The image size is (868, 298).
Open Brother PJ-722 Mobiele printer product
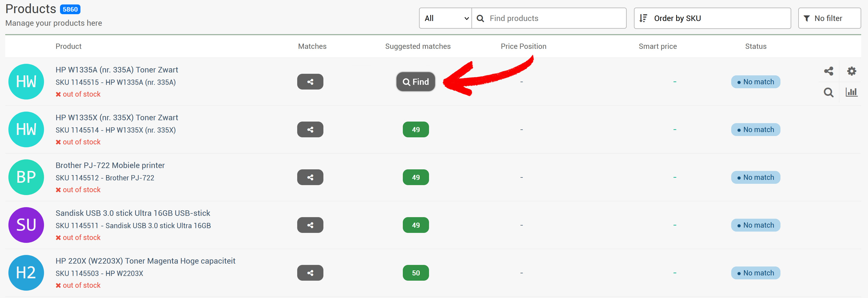coord(110,165)
